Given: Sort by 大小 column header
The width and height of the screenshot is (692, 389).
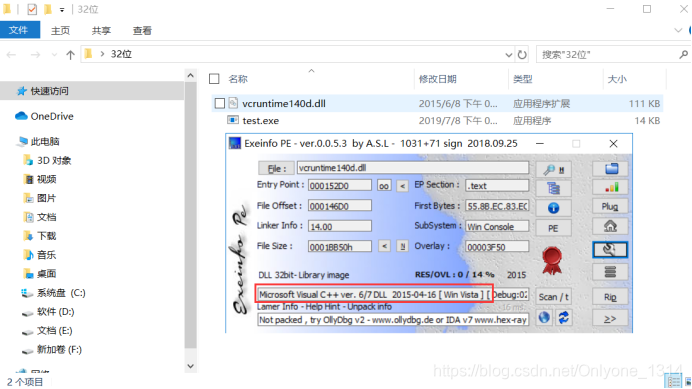Looking at the screenshot, I should (617, 79).
